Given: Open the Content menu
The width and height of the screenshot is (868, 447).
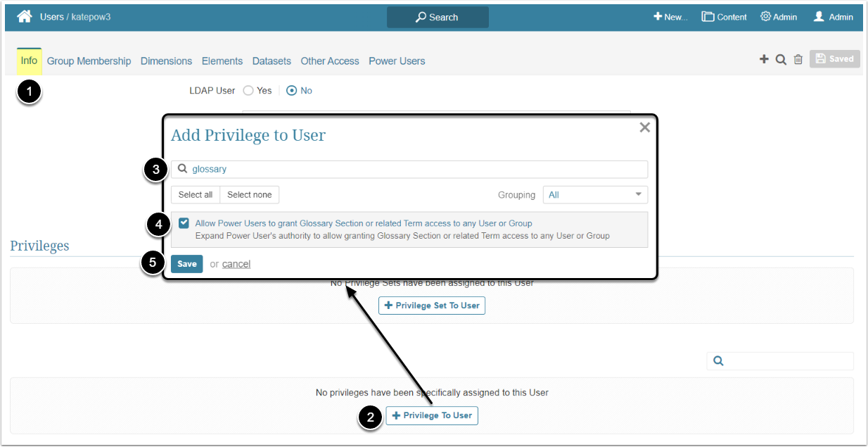Looking at the screenshot, I should click(x=724, y=17).
